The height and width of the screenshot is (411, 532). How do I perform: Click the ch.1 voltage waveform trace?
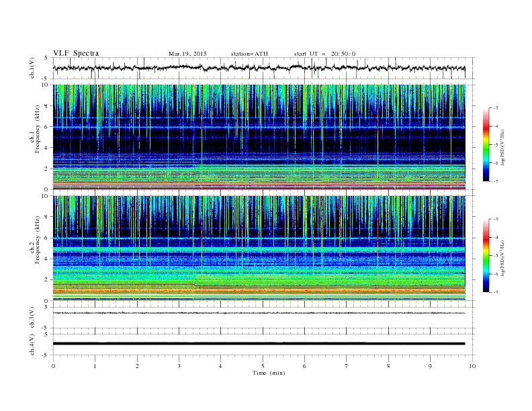(x=259, y=68)
